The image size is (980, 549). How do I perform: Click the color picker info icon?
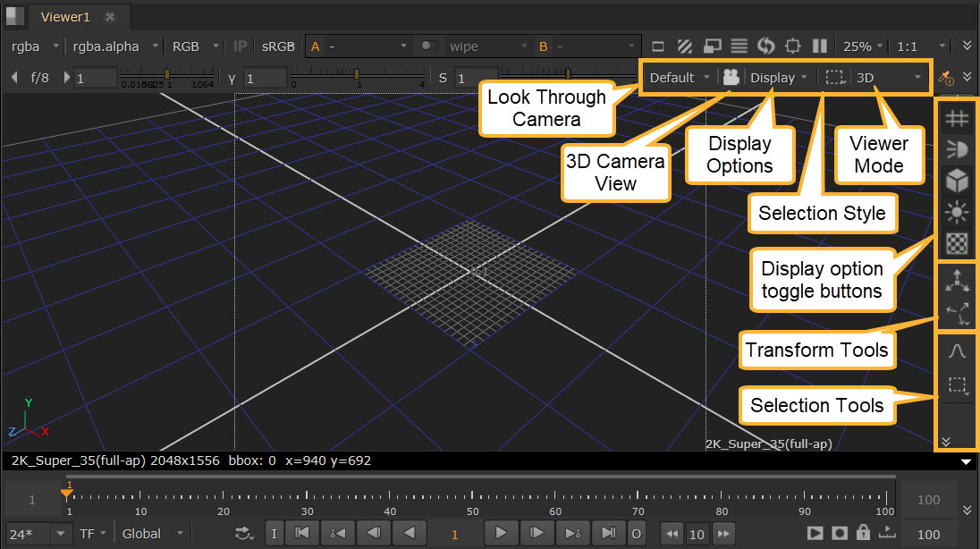(946, 78)
